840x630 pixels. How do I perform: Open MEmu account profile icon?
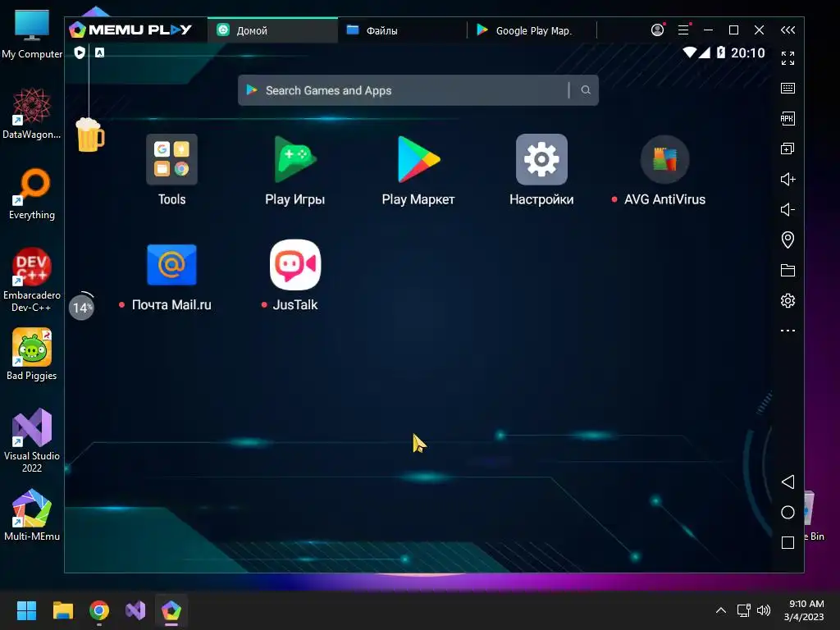[x=657, y=30]
